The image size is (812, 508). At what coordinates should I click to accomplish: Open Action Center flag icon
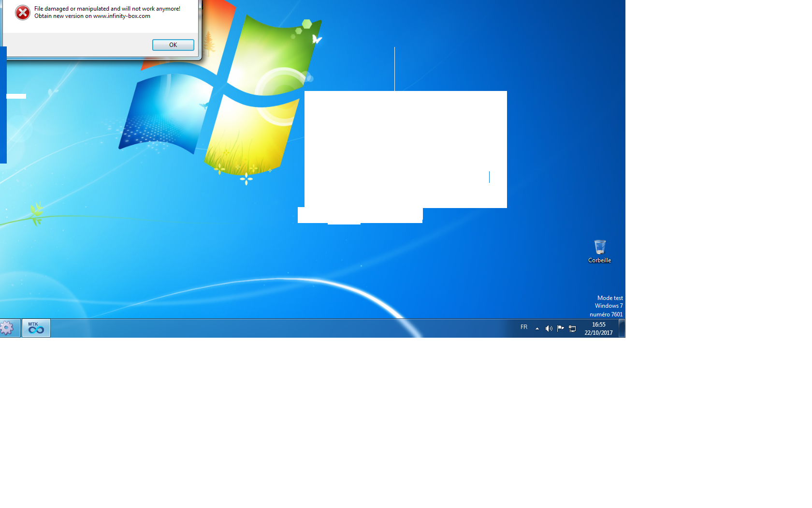(x=561, y=329)
